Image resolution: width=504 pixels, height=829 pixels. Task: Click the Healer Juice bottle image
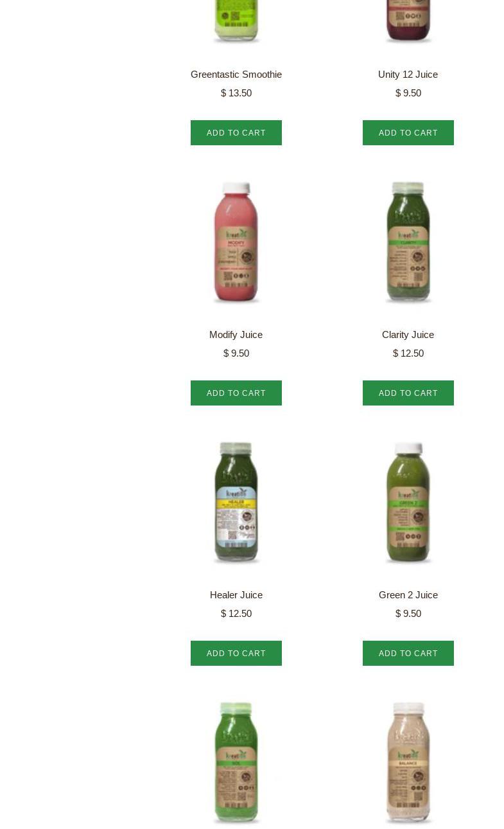236,503
